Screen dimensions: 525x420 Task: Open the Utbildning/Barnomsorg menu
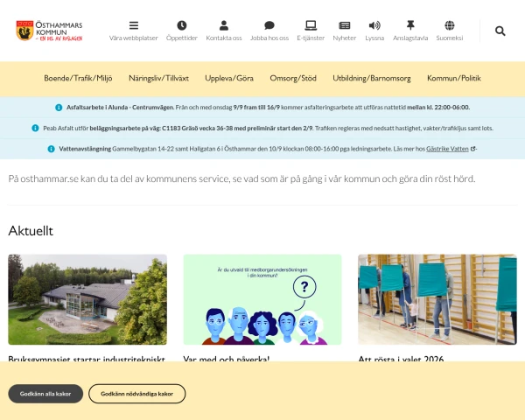[x=372, y=79]
